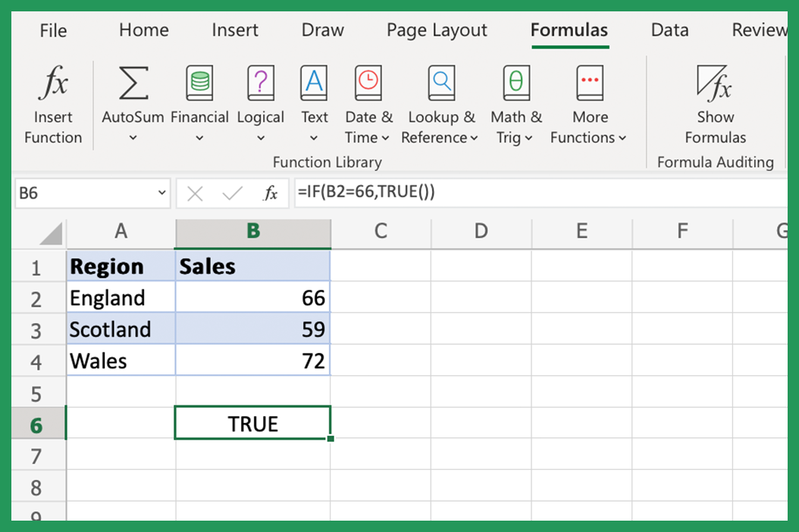Toggle Show Formulas in Formula Auditing

click(715, 99)
